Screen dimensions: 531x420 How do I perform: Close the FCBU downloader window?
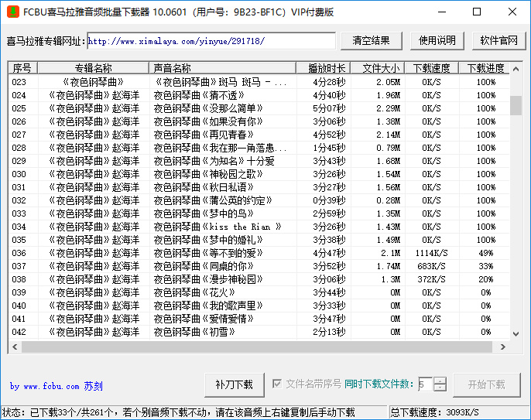(512, 12)
